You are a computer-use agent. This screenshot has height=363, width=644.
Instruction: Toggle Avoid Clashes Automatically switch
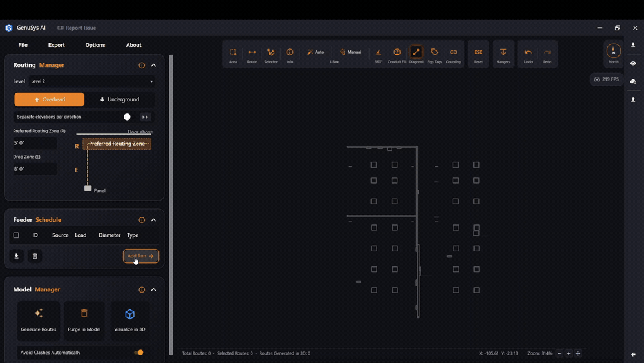coord(139,353)
